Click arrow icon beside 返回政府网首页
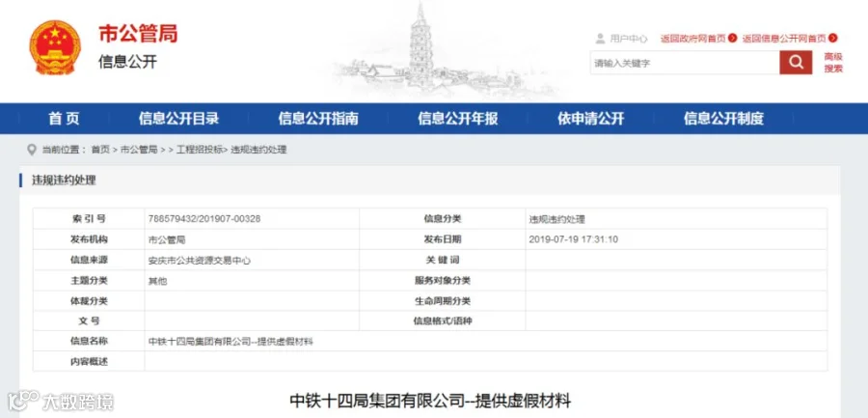This screenshot has height=418, width=868. [732, 39]
